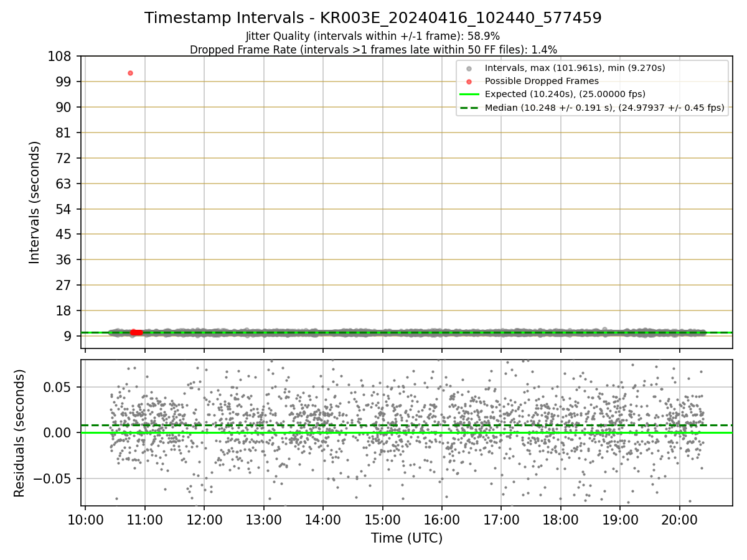The height and width of the screenshot is (560, 747).
Task: Click the legend entry 'Possible Dropped Frames'
Action: (542, 81)
